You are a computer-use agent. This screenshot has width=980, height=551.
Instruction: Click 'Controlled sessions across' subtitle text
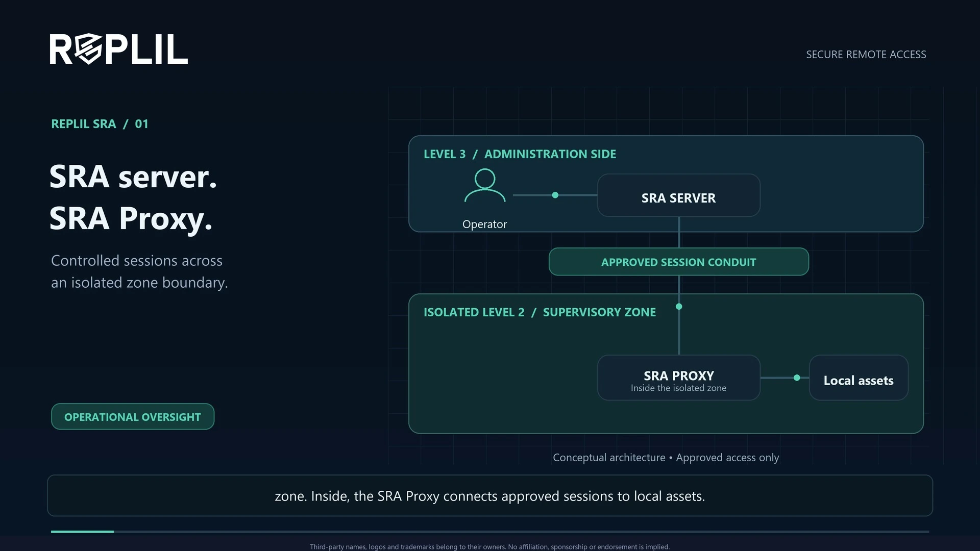coord(137,261)
